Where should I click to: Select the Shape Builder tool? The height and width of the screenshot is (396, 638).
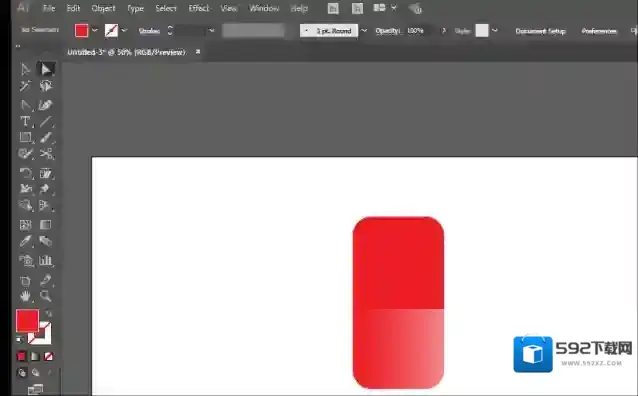25,205
